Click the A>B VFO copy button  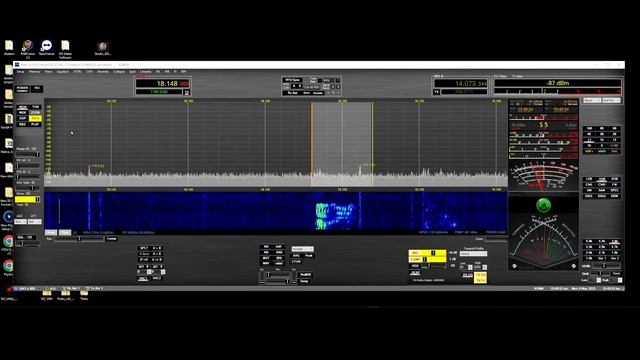[x=157, y=248]
